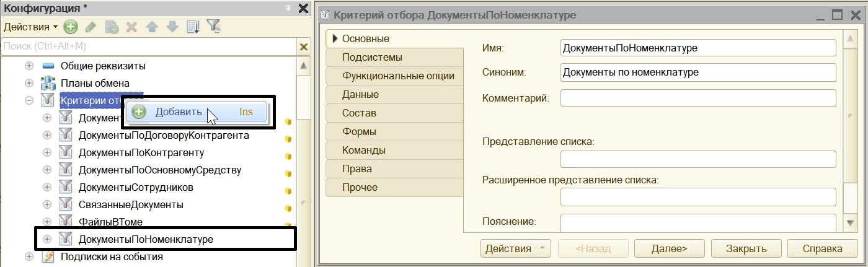Click the Планы обмена tree icon
The width and height of the screenshot is (868, 267).
point(48,83)
